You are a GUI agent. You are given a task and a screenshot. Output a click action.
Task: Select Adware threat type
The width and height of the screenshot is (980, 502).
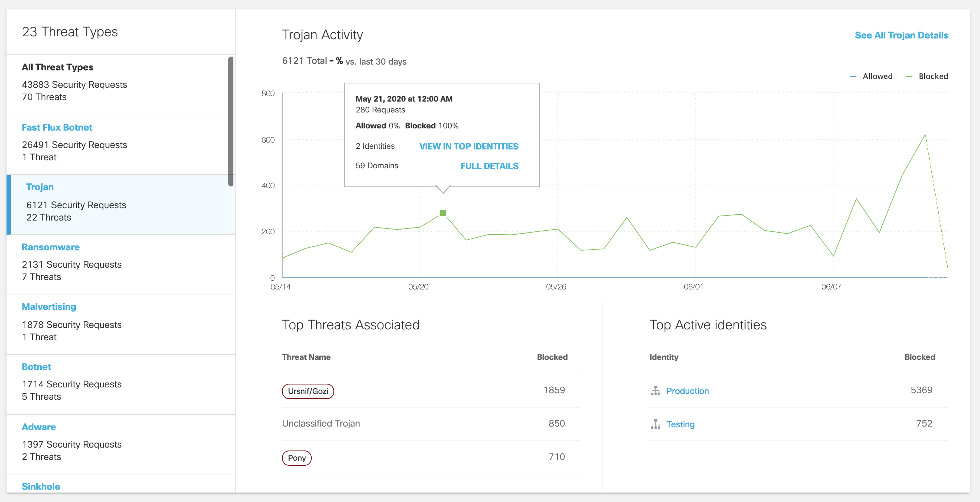[121, 444]
